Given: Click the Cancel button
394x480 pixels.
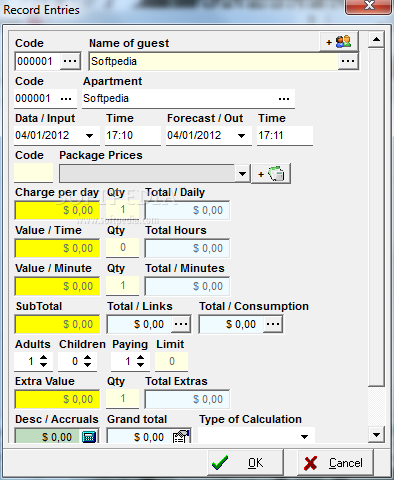Looking at the screenshot, I should 335,463.
